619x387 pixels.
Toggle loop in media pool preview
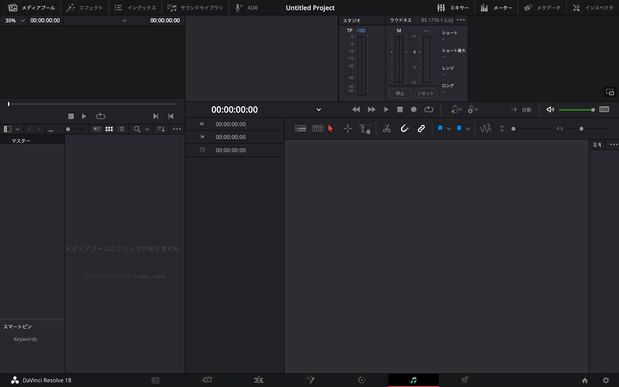pos(100,116)
